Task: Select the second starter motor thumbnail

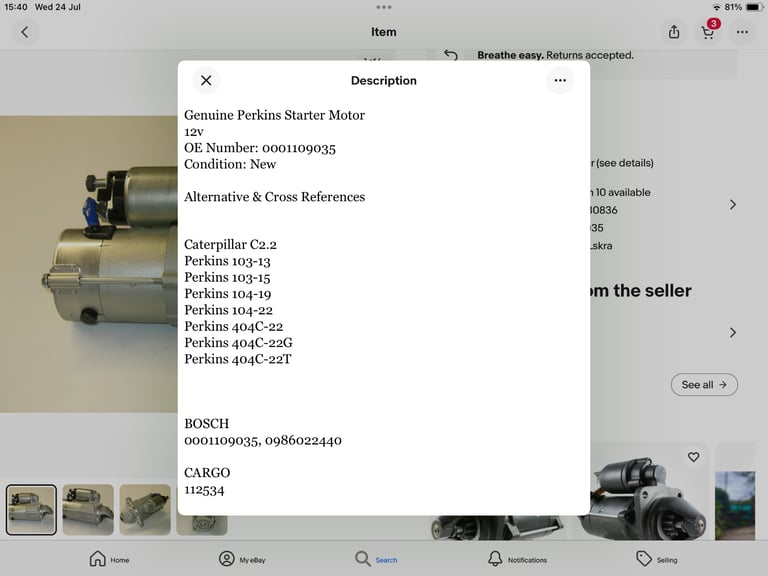Action: (x=88, y=510)
